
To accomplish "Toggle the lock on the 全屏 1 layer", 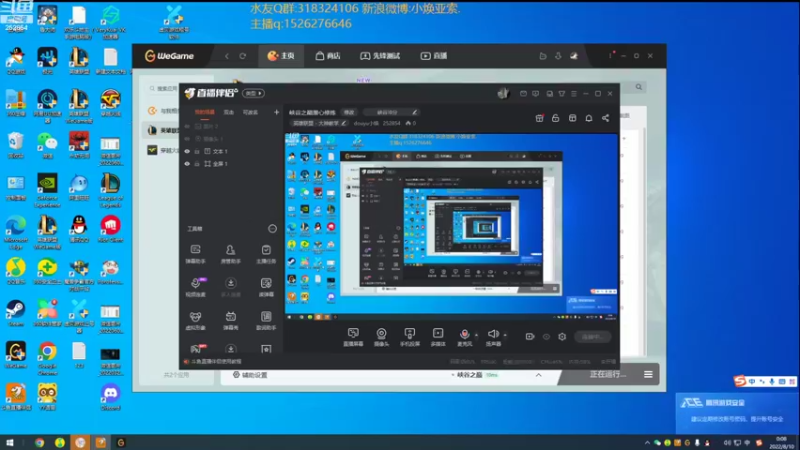I will click(x=197, y=164).
